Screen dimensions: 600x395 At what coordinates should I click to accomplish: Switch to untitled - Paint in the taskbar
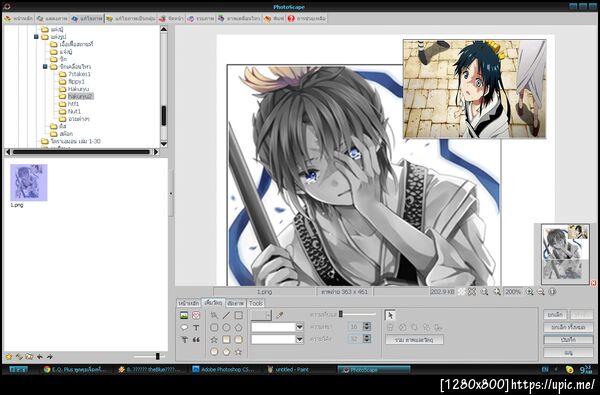point(288,370)
